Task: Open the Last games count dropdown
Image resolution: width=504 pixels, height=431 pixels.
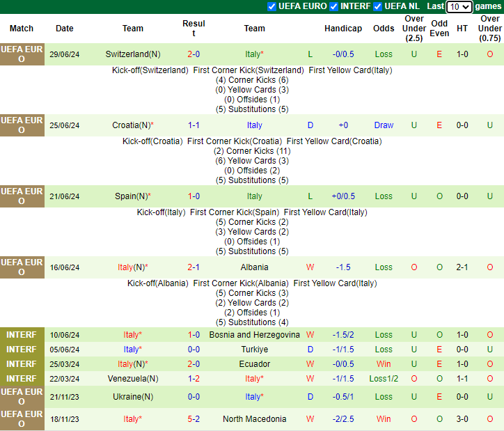Action: point(459,7)
